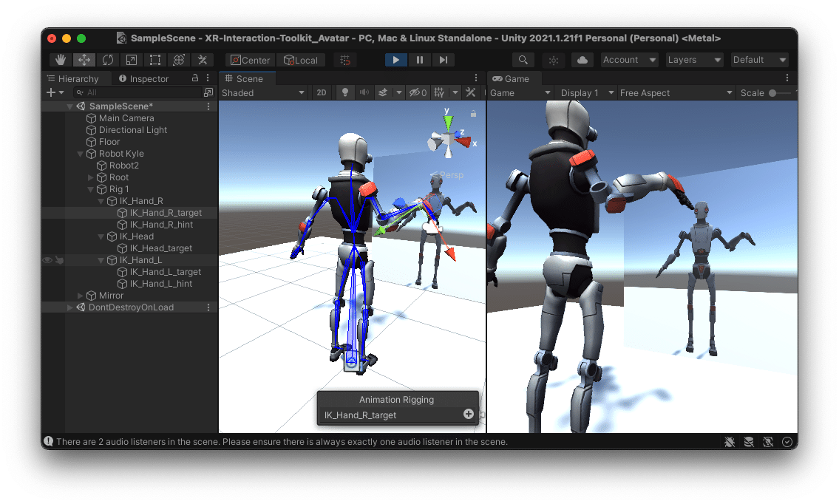Open the Shaded draw mode dropdown
The height and width of the screenshot is (504, 839).
[x=262, y=92]
